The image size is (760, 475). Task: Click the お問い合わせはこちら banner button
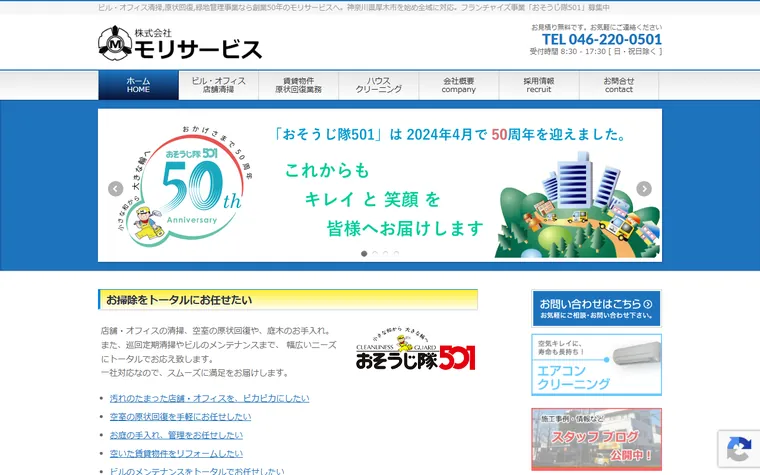[596, 308]
